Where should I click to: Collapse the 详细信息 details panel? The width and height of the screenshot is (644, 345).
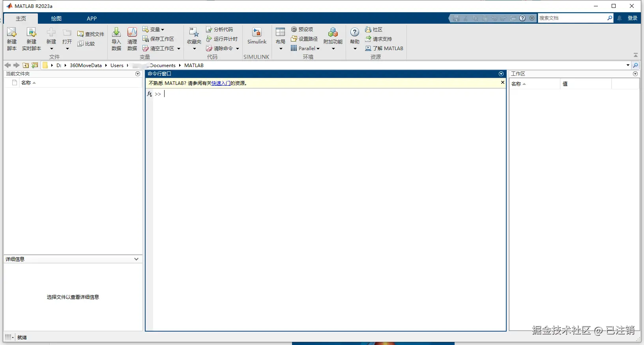[136, 259]
